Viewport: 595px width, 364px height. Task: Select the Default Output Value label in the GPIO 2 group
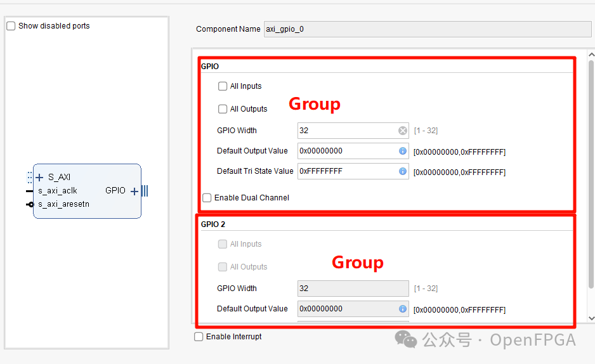click(252, 309)
